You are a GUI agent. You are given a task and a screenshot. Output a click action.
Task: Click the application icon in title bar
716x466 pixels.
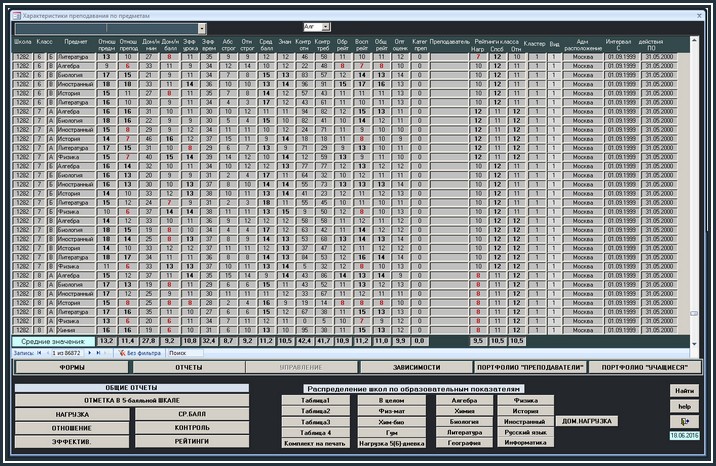[x=8, y=7]
